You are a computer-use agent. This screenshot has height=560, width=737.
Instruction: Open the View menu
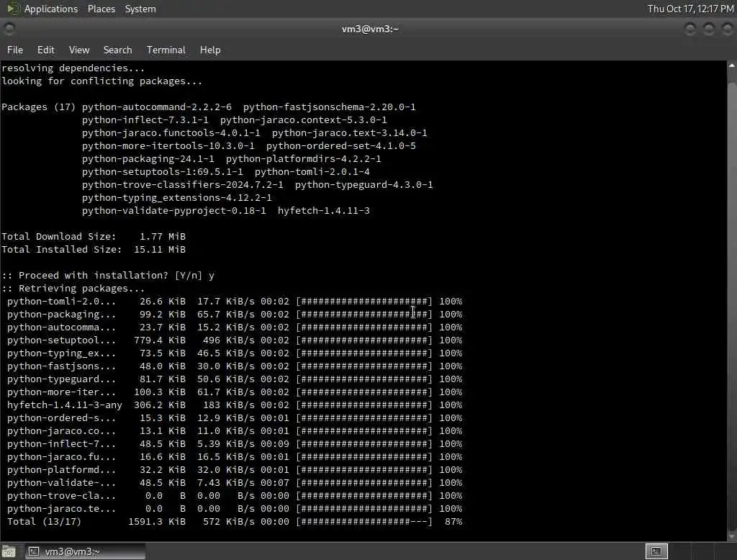pos(79,50)
